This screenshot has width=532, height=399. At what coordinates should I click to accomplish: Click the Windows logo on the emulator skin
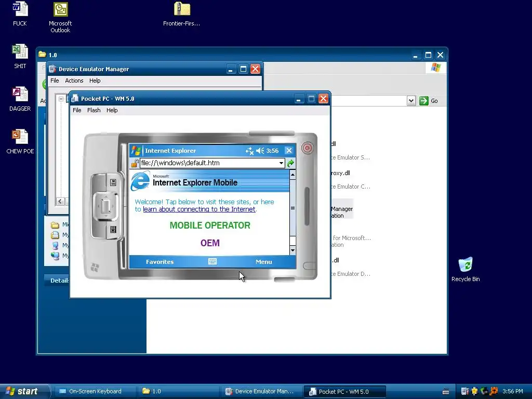pos(95,268)
